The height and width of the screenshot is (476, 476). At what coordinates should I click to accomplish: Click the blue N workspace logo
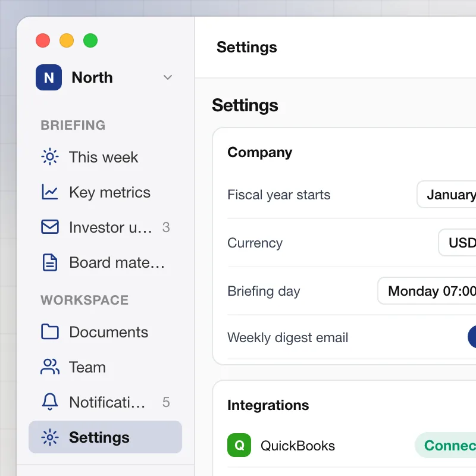(x=49, y=77)
